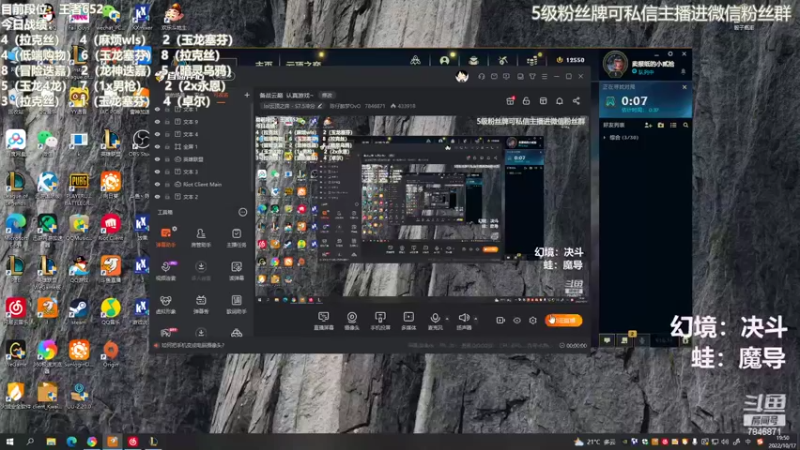Screen dimensions: 800x450
Task: Select the Riot Client Main source row
Action: (202, 184)
